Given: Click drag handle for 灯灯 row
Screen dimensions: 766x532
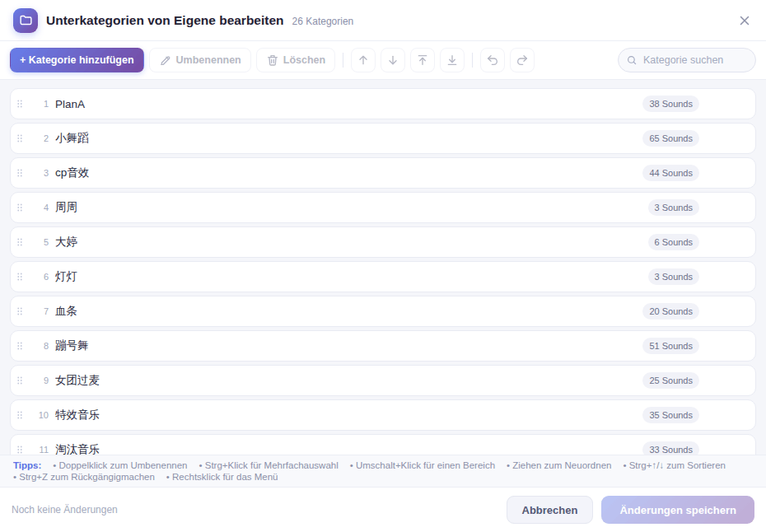Looking at the screenshot, I should [20, 277].
